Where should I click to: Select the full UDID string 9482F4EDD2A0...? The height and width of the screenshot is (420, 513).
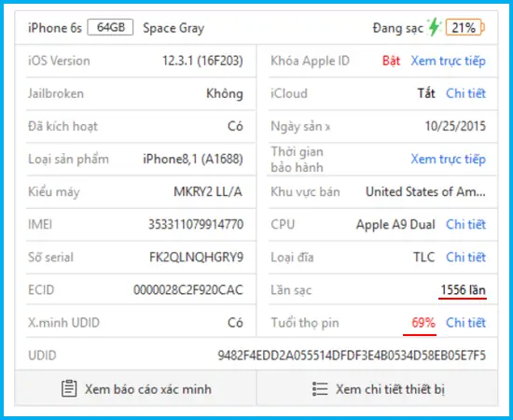[352, 356]
